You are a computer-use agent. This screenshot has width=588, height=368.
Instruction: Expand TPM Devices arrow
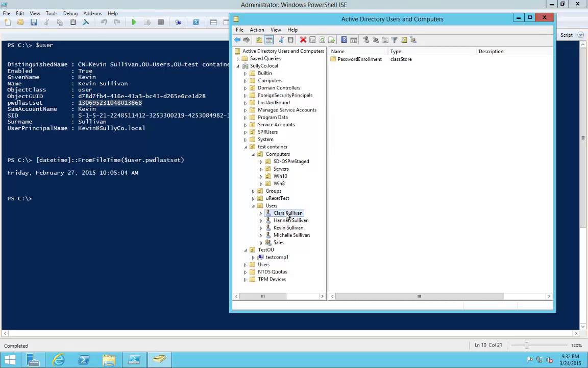pos(246,280)
